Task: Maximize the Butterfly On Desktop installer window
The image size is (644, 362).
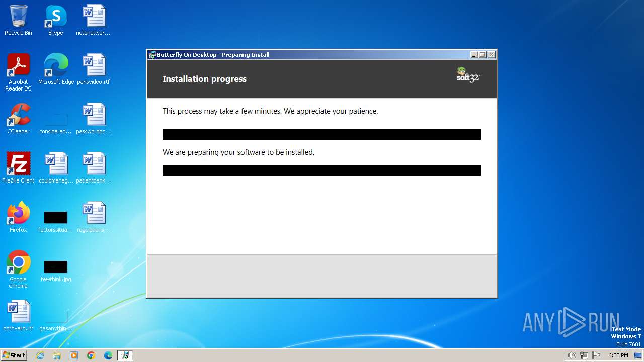Action: pyautogui.click(x=482, y=55)
